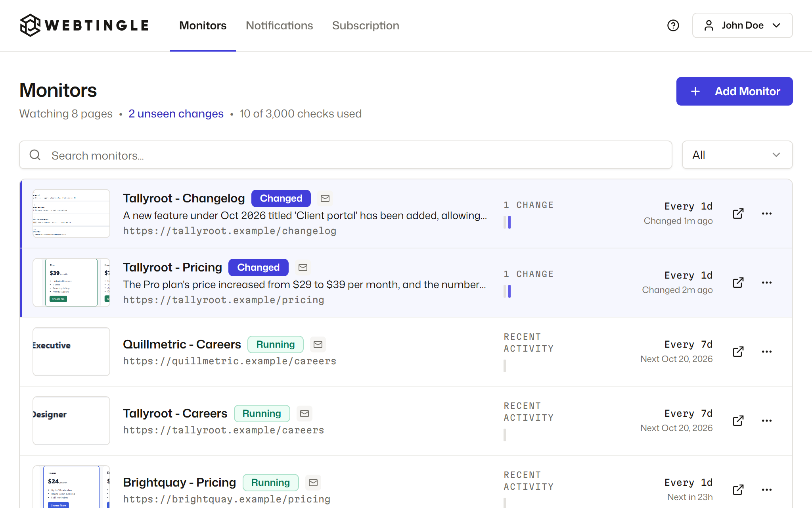Open more options for Tallyroot - Careers
This screenshot has width=812, height=508.
coord(766,421)
